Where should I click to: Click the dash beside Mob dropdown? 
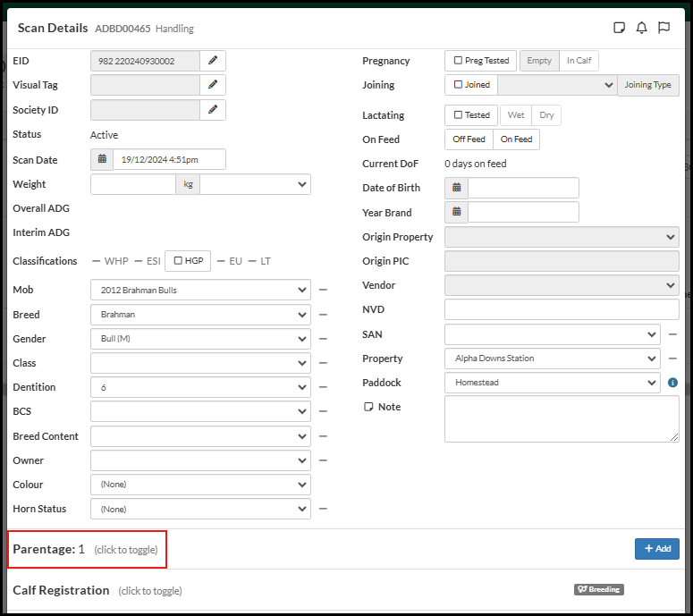[x=323, y=290]
